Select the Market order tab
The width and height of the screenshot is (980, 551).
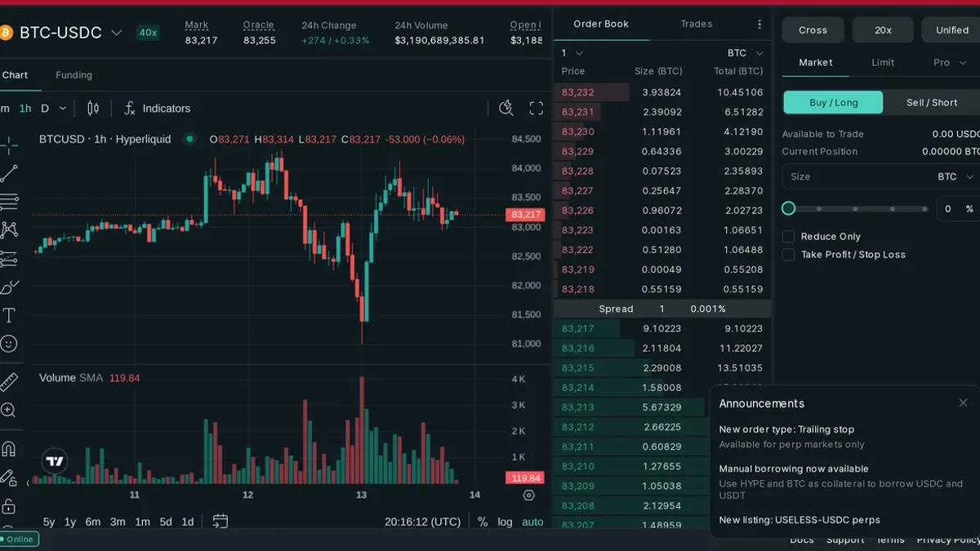(816, 62)
